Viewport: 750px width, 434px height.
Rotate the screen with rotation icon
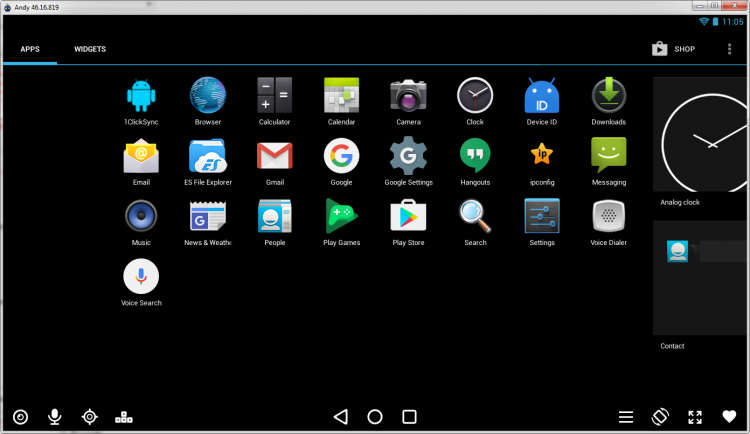pyautogui.click(x=660, y=417)
